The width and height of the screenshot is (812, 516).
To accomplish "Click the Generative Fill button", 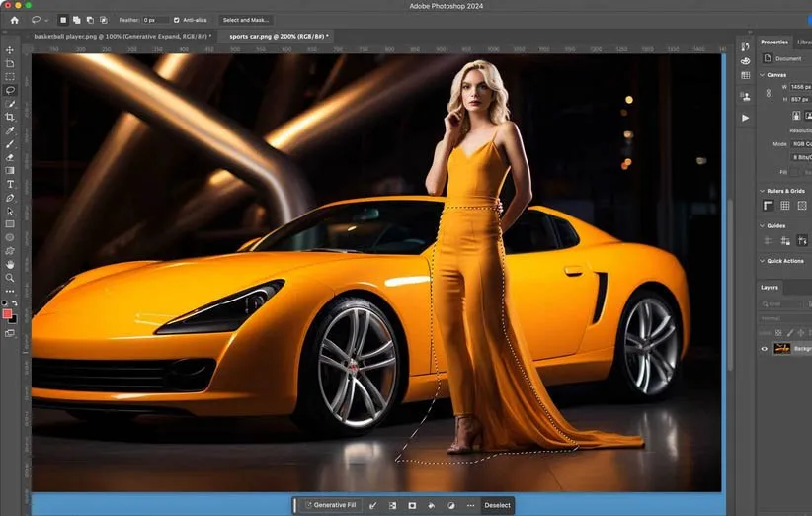I will [x=330, y=505].
